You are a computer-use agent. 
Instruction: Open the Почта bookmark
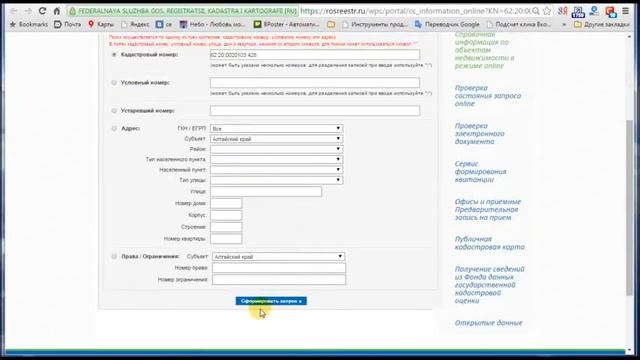[x=68, y=24]
